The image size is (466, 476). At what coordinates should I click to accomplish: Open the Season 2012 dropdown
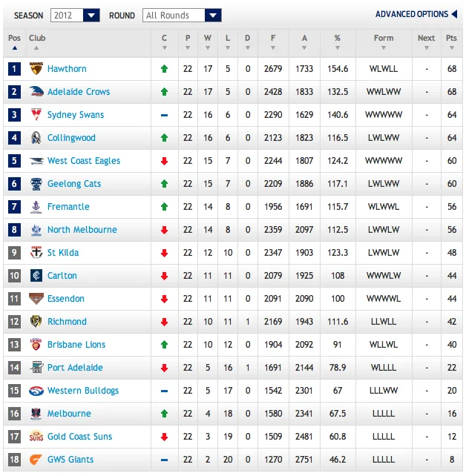(75, 15)
